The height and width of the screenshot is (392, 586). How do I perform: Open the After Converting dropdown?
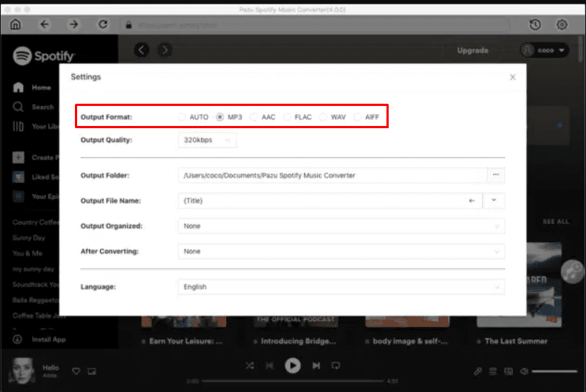coord(341,252)
